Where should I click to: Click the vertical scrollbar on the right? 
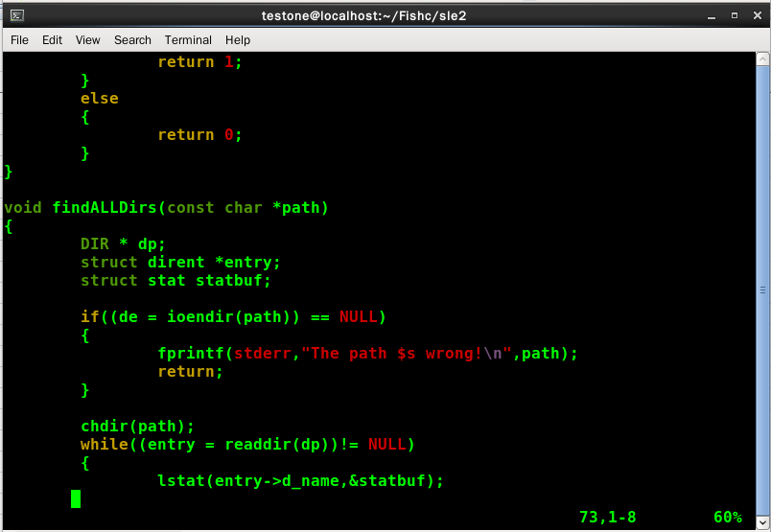[764, 288]
